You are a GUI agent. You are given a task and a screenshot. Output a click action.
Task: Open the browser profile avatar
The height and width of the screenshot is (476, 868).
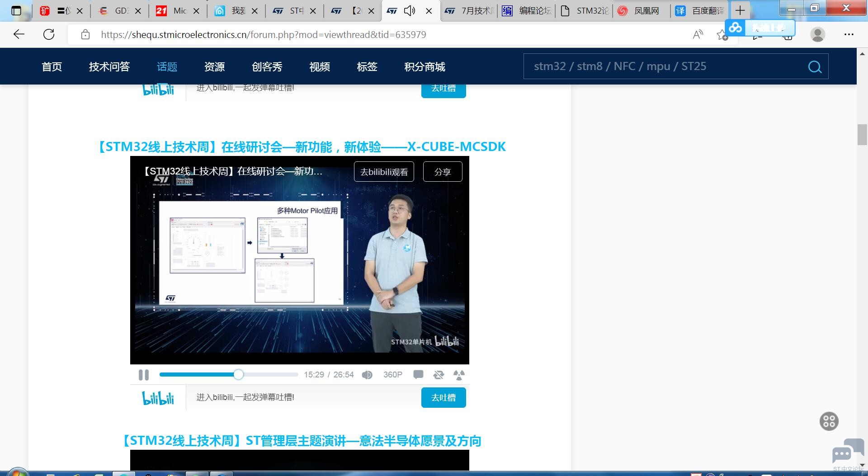click(x=817, y=34)
